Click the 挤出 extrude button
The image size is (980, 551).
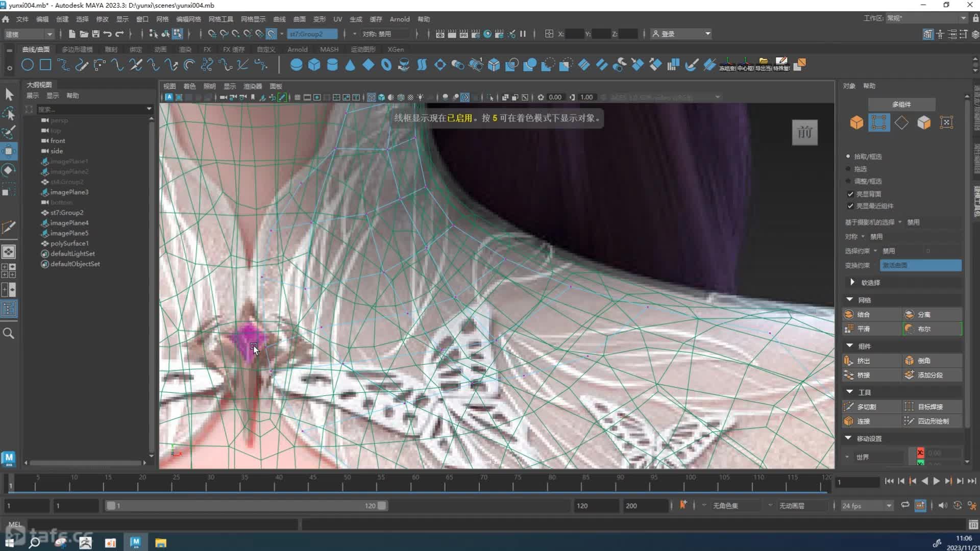pos(871,361)
